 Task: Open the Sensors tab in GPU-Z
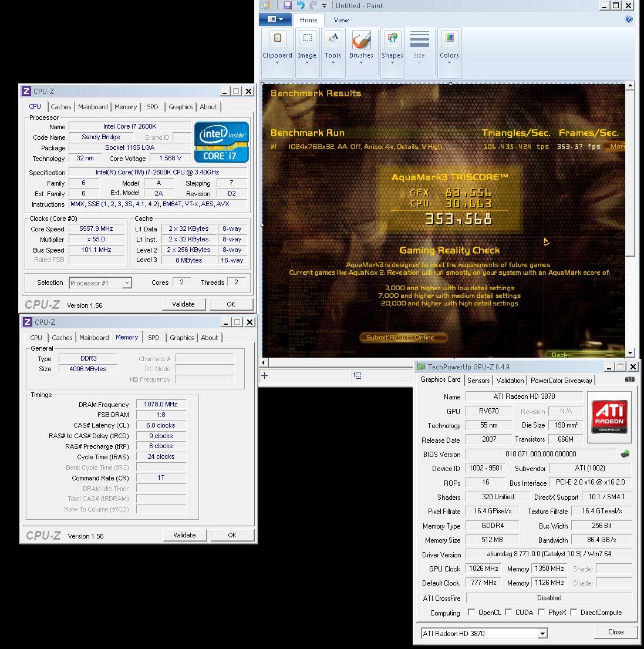tap(478, 381)
